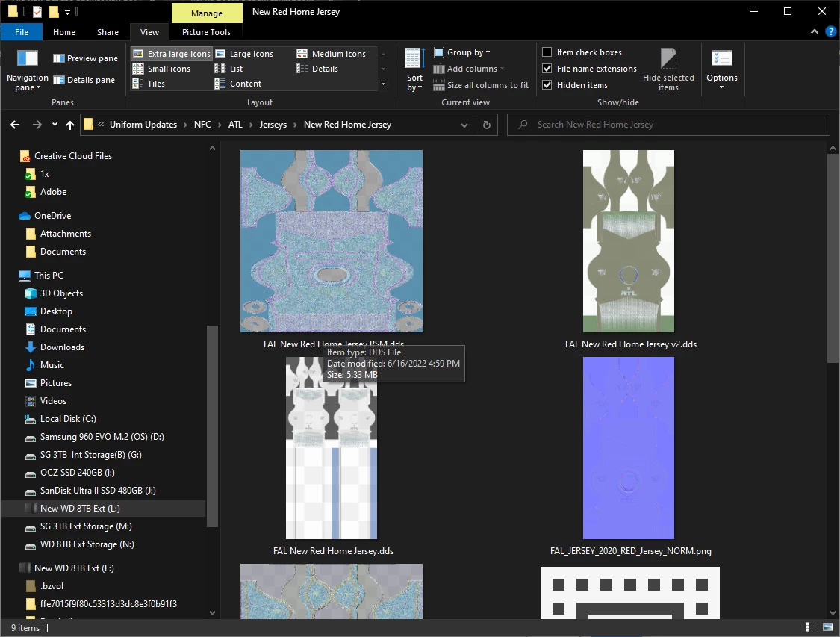Click Add columns option
840x637 pixels.
(469, 69)
